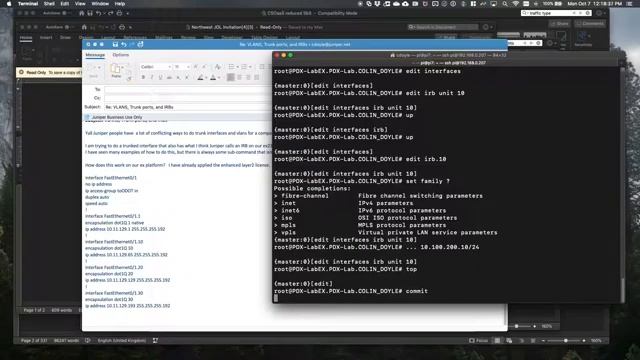Image resolution: width=640 pixels, height=360 pixels.
Task: Click Search in Document field in Word
Action: coord(442,27)
